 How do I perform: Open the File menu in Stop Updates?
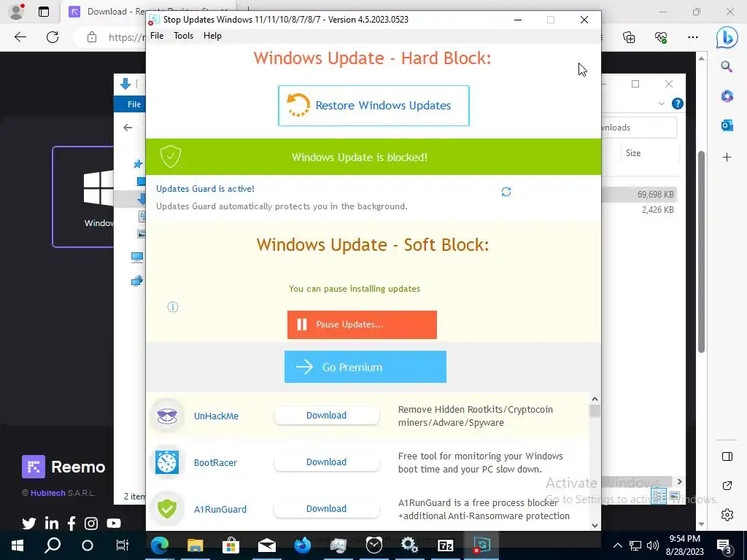click(x=157, y=36)
